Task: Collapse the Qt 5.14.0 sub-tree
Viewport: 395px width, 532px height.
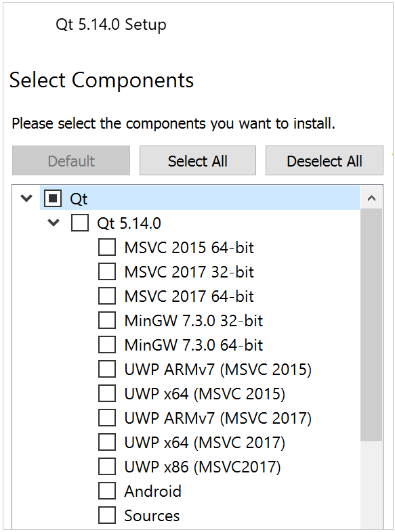Action: click(x=54, y=223)
